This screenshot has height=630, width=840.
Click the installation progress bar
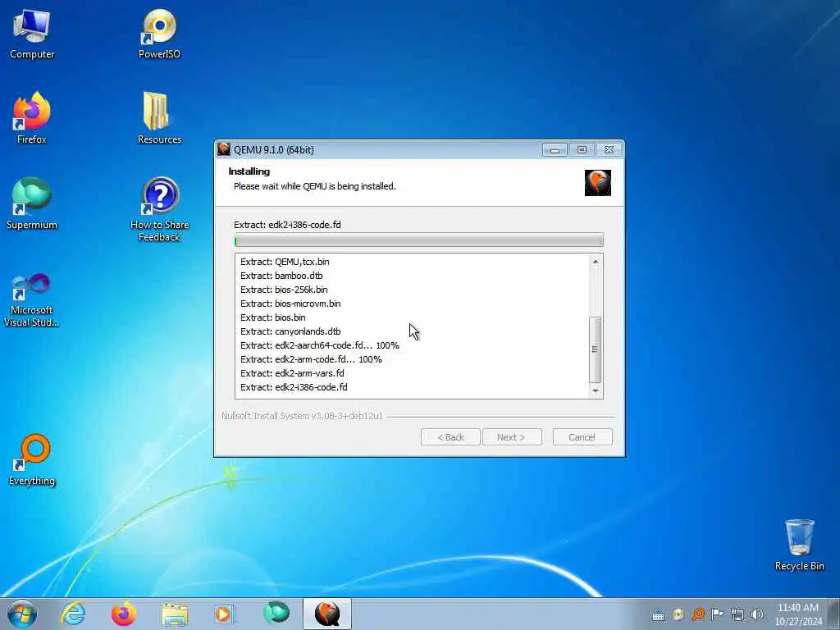point(419,240)
